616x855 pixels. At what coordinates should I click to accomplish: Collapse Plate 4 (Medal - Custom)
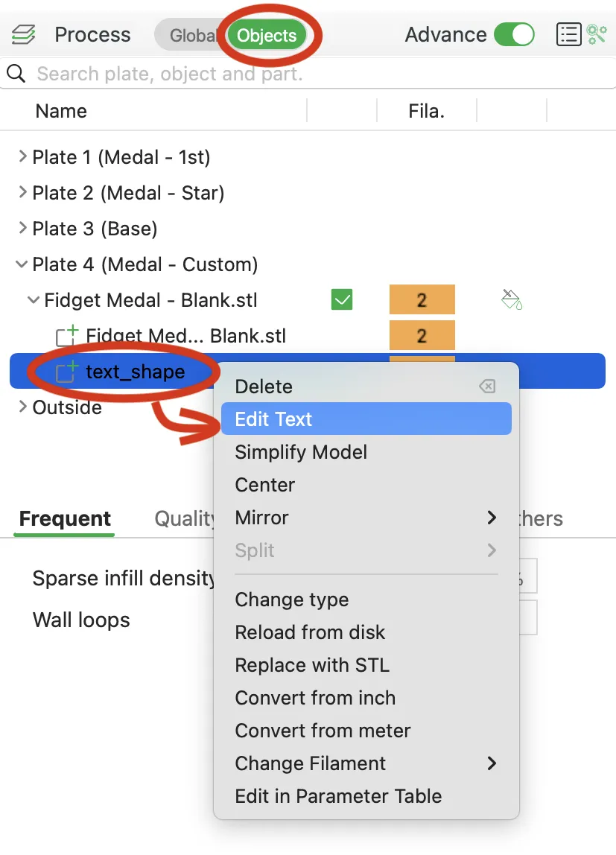tap(22, 264)
